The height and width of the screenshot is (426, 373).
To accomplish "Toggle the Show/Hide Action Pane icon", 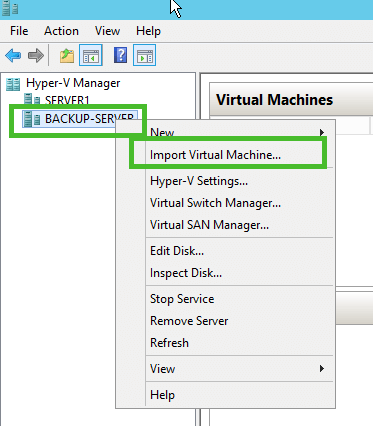I will (144, 55).
